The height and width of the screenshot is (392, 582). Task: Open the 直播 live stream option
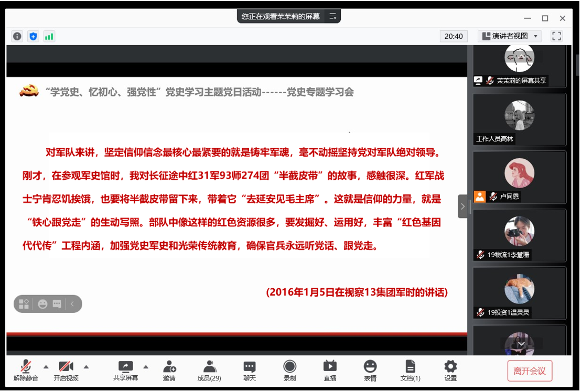pos(330,371)
